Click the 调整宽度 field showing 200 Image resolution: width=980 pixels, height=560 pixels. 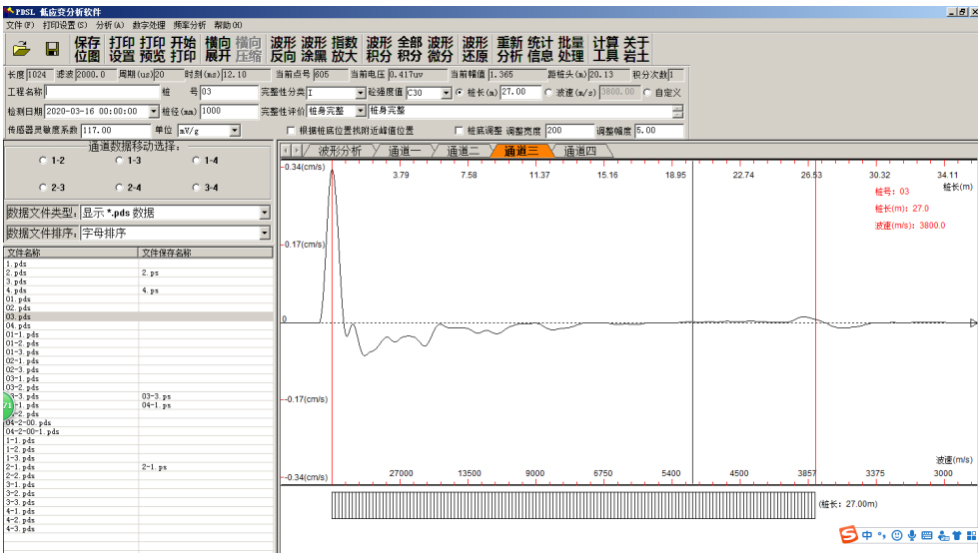[x=569, y=131]
